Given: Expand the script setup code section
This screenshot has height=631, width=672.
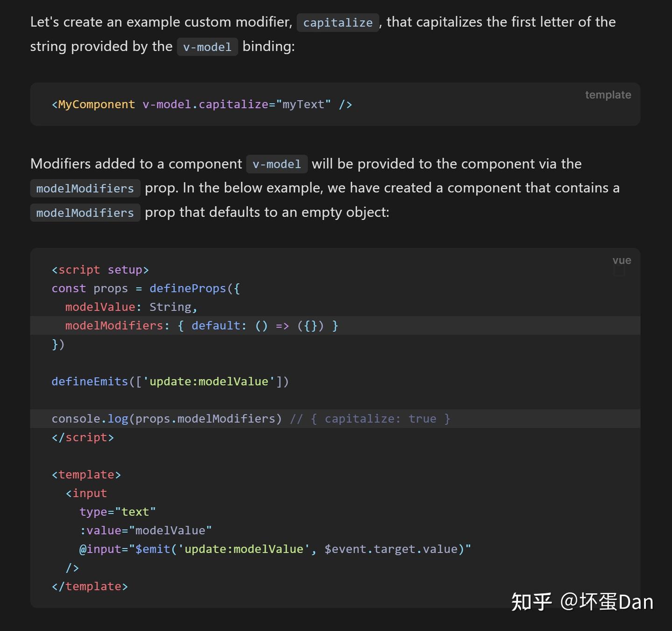Looking at the screenshot, I should 100,270.
